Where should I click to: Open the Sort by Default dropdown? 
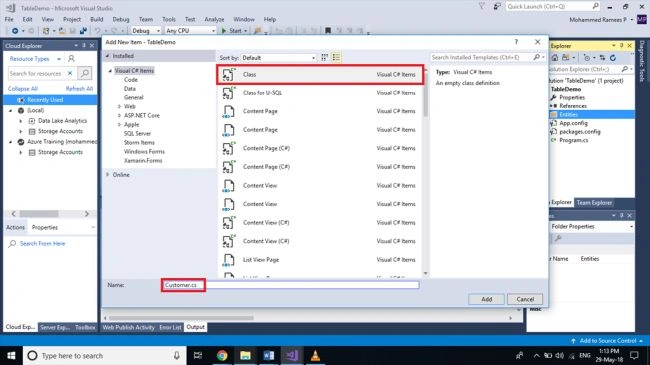coord(279,58)
